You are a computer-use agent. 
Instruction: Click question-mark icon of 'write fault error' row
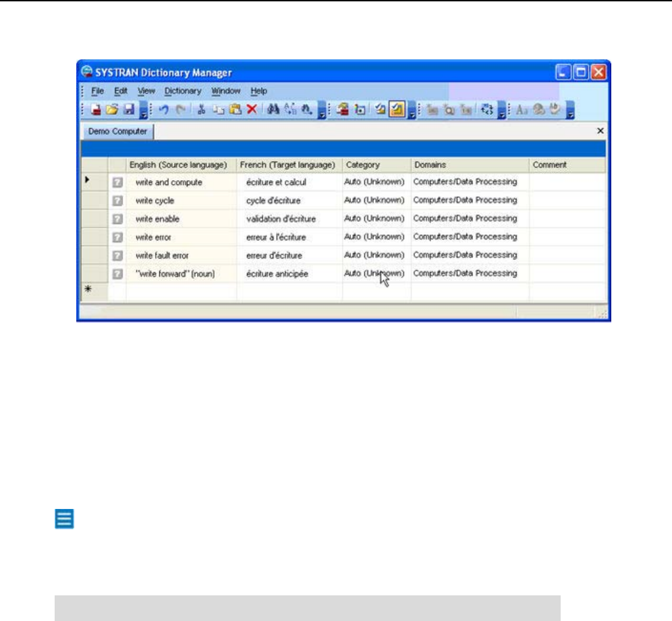pyautogui.click(x=117, y=256)
